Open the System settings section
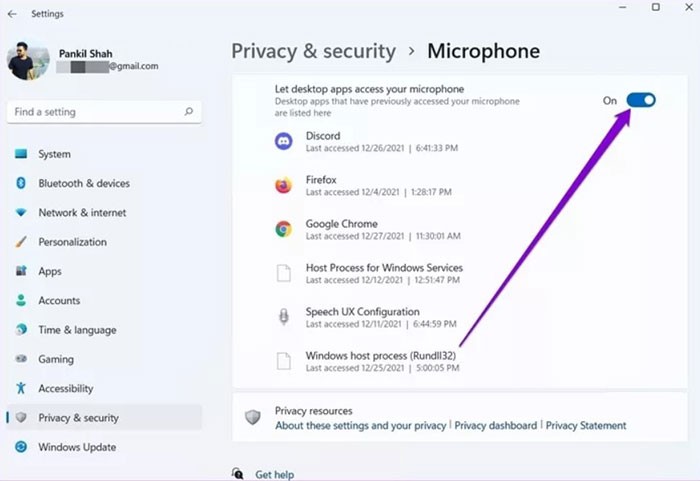The height and width of the screenshot is (481, 700). click(x=54, y=154)
